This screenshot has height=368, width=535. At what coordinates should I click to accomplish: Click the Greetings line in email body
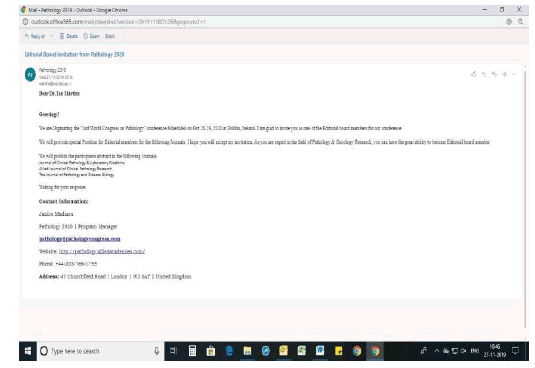point(49,114)
